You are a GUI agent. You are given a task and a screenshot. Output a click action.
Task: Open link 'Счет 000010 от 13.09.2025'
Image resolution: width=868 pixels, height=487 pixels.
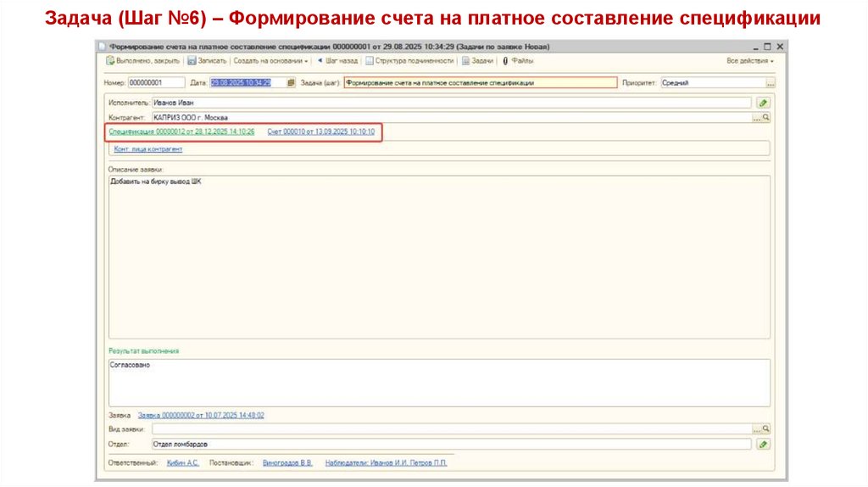click(321, 132)
